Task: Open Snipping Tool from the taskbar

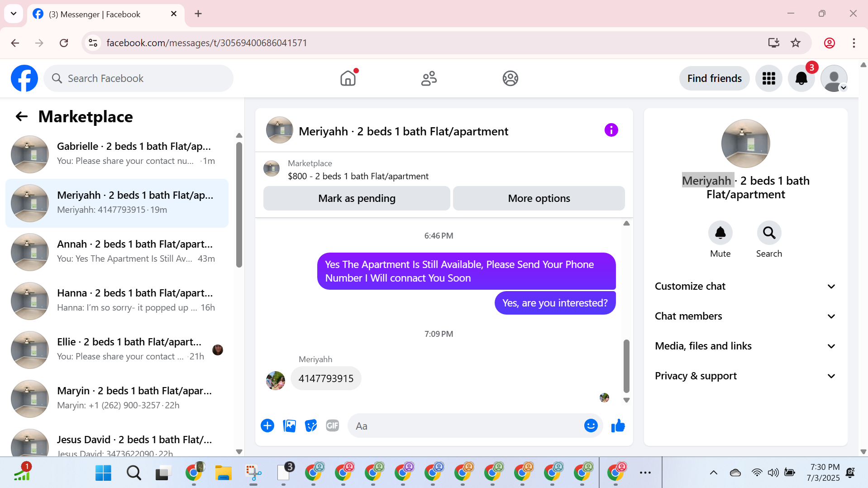Action: point(253,473)
